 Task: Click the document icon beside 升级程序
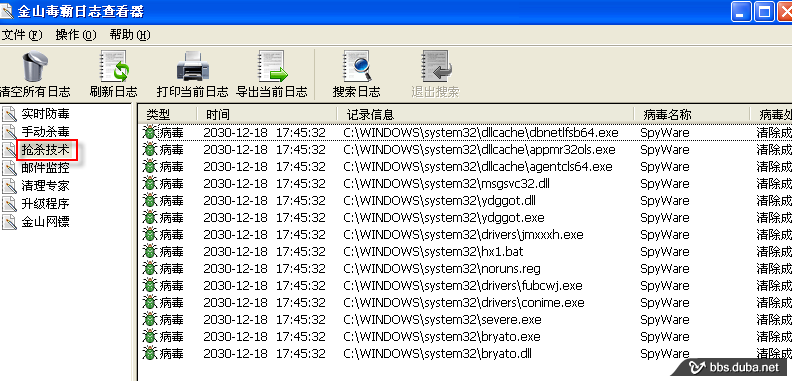10,204
